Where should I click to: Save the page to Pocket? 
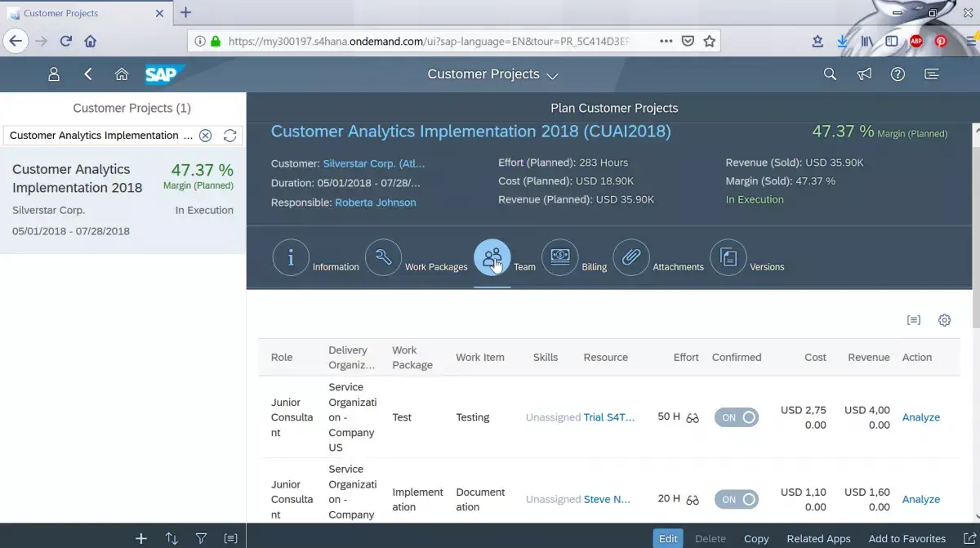click(x=688, y=41)
